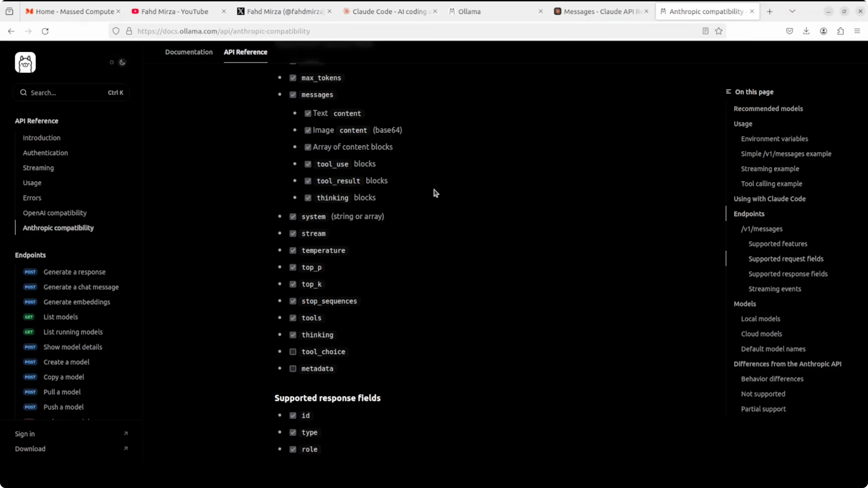Image resolution: width=868 pixels, height=488 pixels.
Task: Click the Ollama llama logo
Action: coord(25,62)
